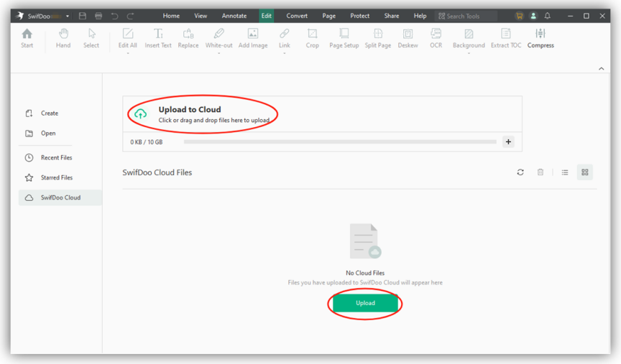Click the Upload to Cloud area
This screenshot has width=621, height=364.
[322, 114]
